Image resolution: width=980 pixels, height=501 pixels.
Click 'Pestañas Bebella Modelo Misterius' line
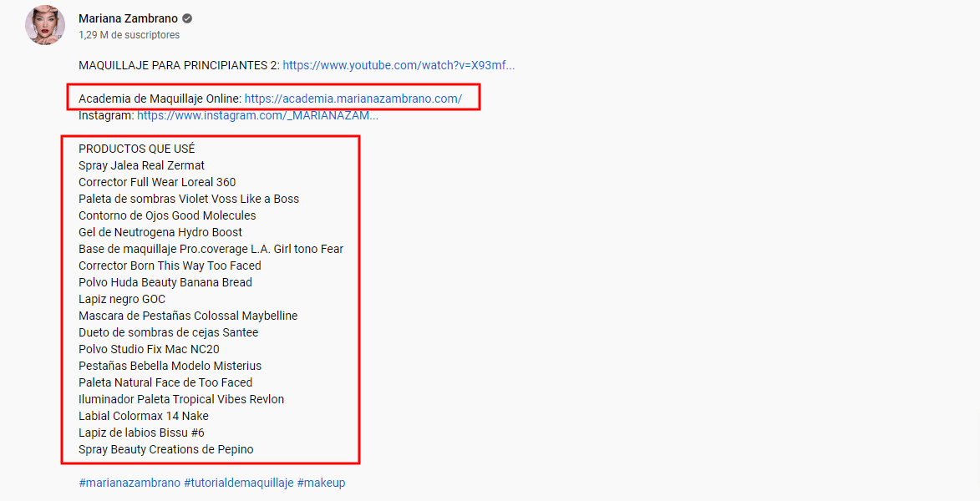tap(170, 366)
